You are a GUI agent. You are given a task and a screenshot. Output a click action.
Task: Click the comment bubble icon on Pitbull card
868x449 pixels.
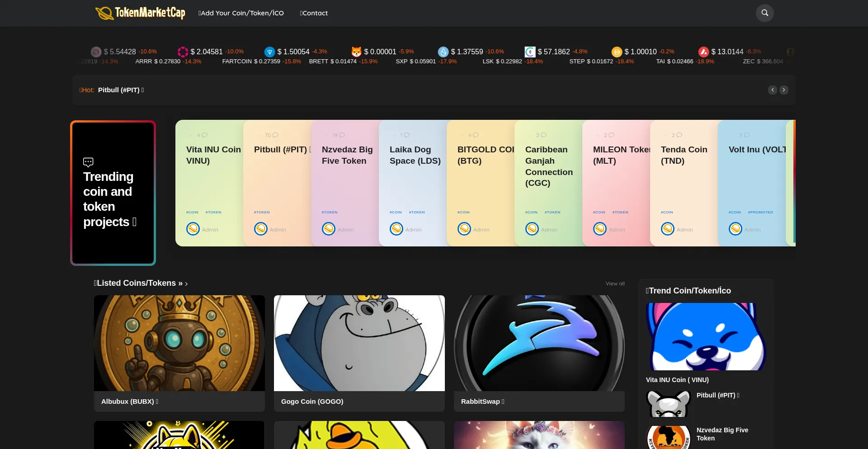click(275, 135)
